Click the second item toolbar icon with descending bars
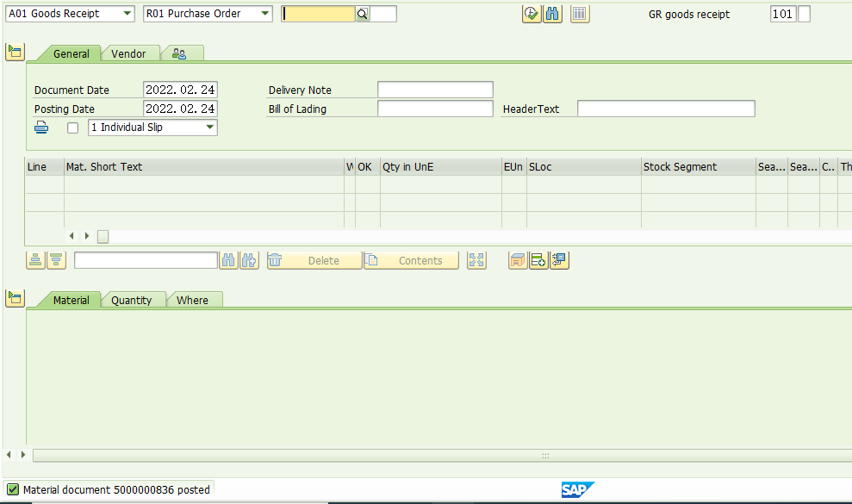 click(56, 260)
